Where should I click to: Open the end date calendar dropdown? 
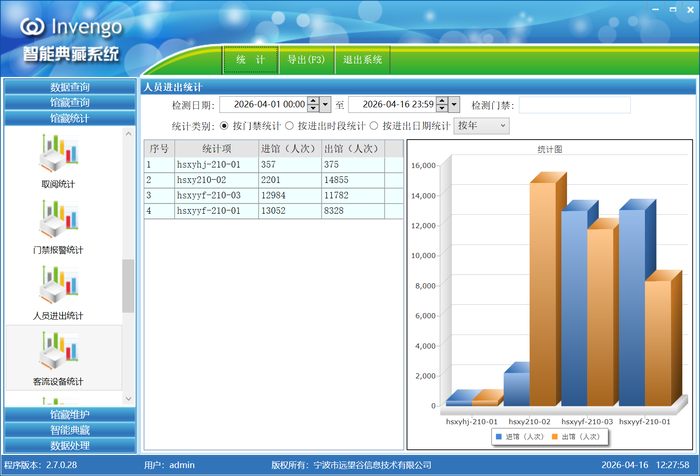pos(454,105)
